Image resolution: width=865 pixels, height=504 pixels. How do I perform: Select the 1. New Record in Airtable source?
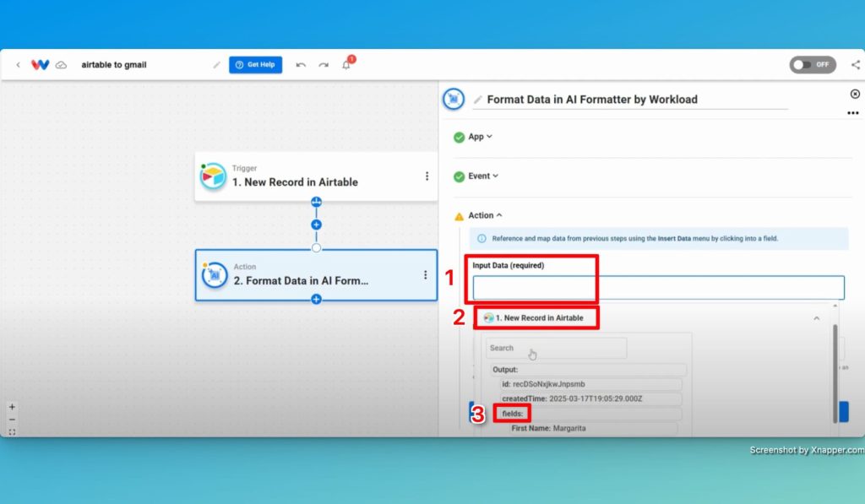(533, 318)
